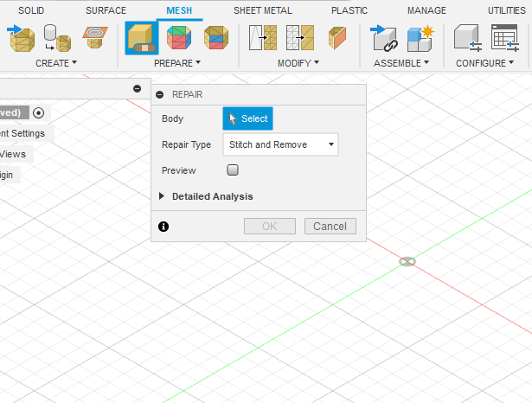Select the Generate Face Groups icon
The height and width of the screenshot is (403, 532).
(178, 38)
